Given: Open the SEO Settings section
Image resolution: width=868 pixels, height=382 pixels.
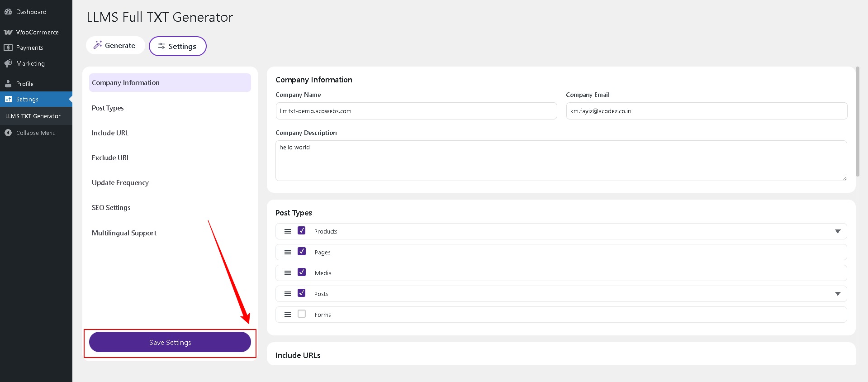Looking at the screenshot, I should click(111, 208).
